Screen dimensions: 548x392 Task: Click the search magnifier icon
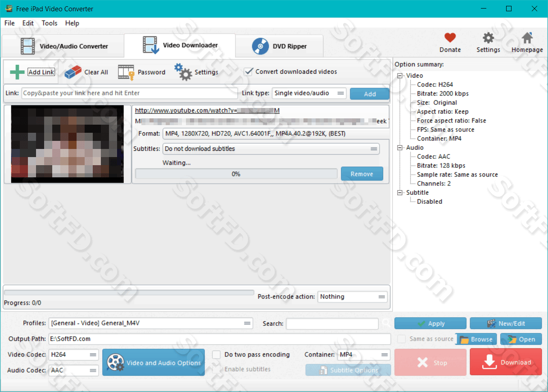click(x=386, y=323)
